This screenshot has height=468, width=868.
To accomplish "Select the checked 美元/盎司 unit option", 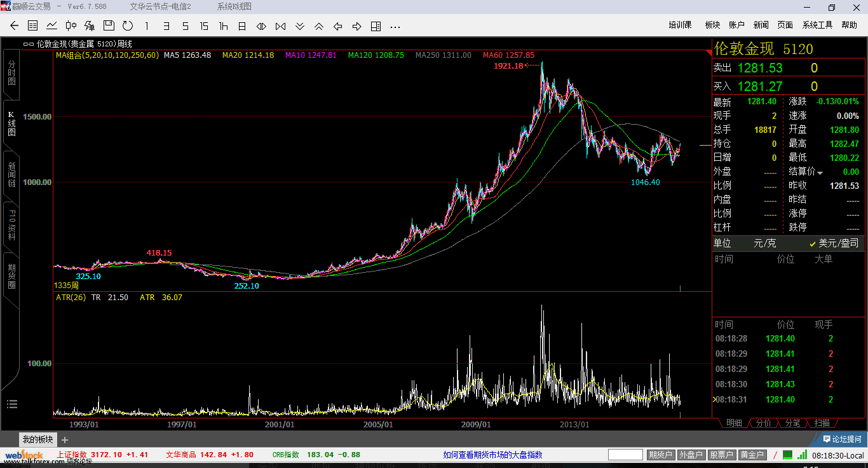I will [834, 243].
